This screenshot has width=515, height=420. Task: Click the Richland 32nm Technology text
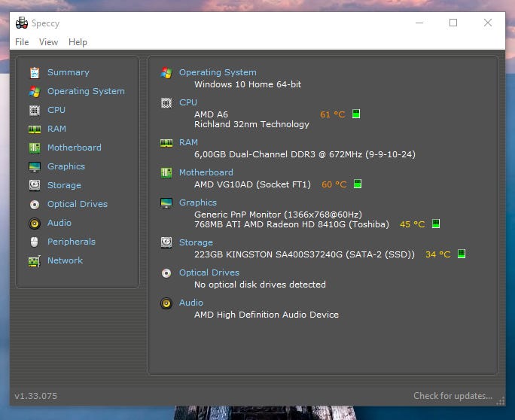[252, 124]
